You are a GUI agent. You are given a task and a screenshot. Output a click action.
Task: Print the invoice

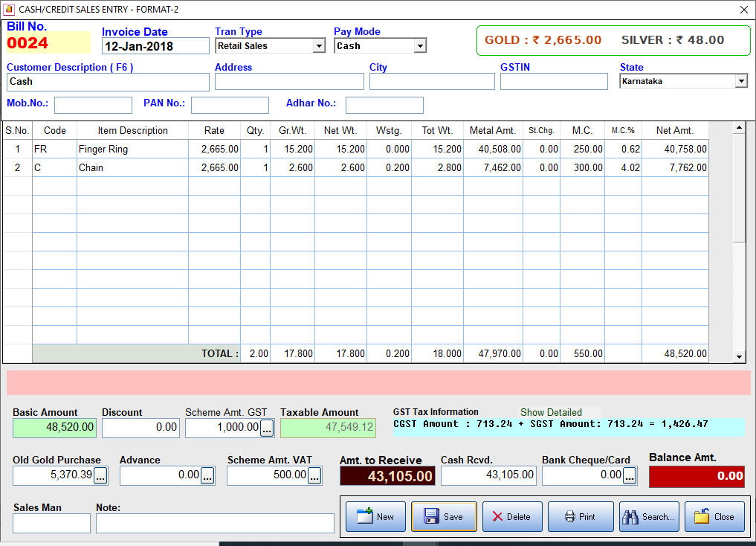[581, 516]
